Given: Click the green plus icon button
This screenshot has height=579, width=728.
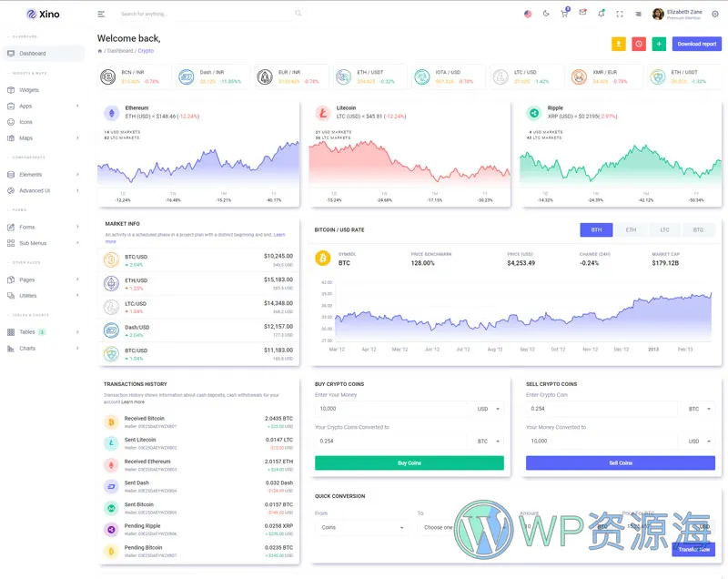Looking at the screenshot, I should pyautogui.click(x=659, y=44).
